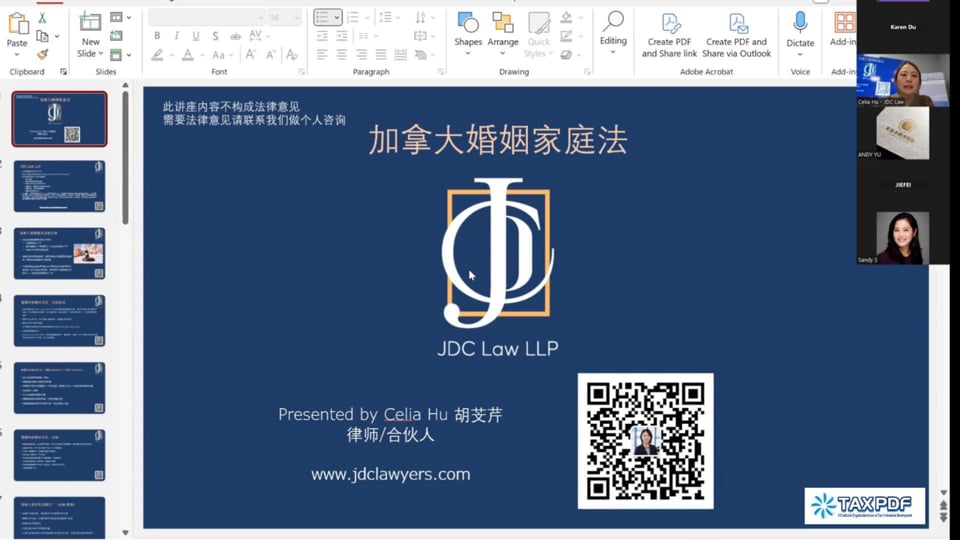Viewport: 960px width, 540px height.
Task: Expand the Paste options arrow
Action: click(17, 54)
